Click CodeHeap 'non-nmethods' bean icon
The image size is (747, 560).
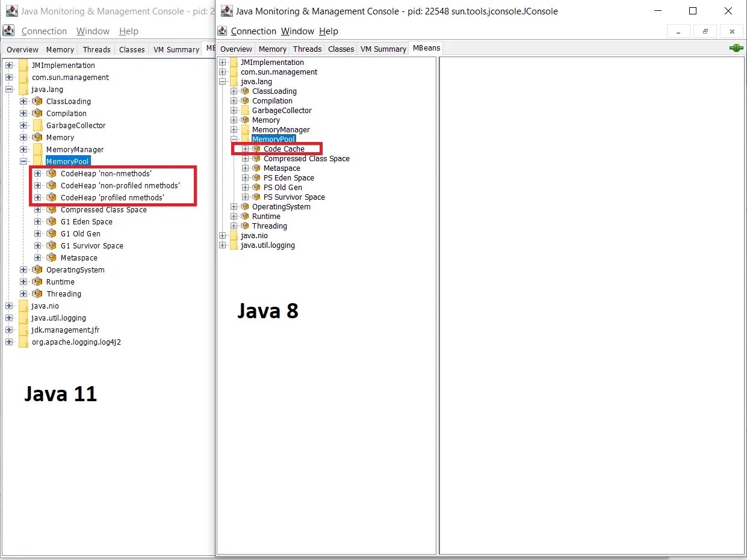point(52,173)
